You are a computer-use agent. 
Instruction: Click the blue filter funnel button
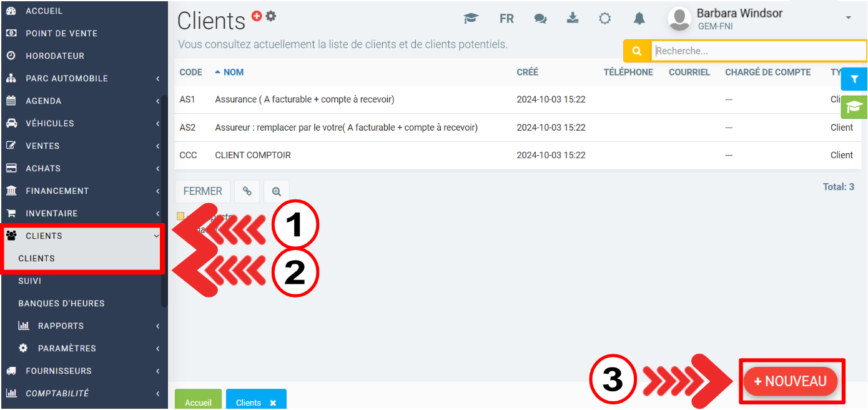[854, 79]
